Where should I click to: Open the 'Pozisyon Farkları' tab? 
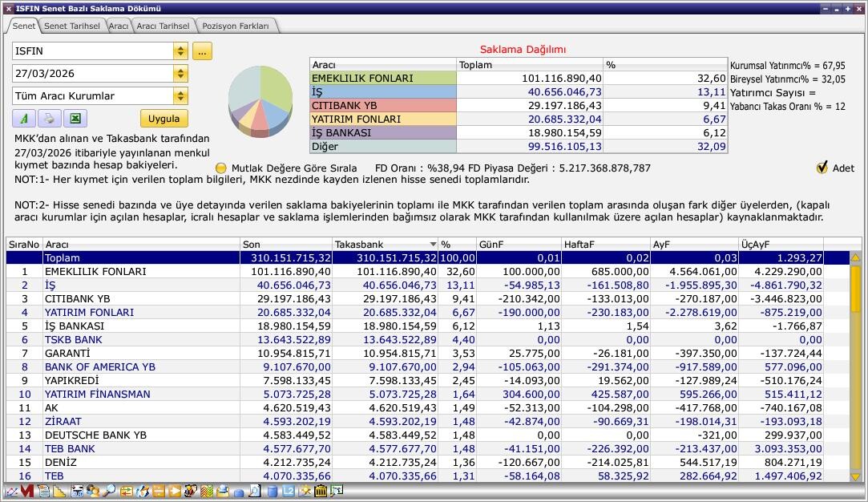click(236, 26)
